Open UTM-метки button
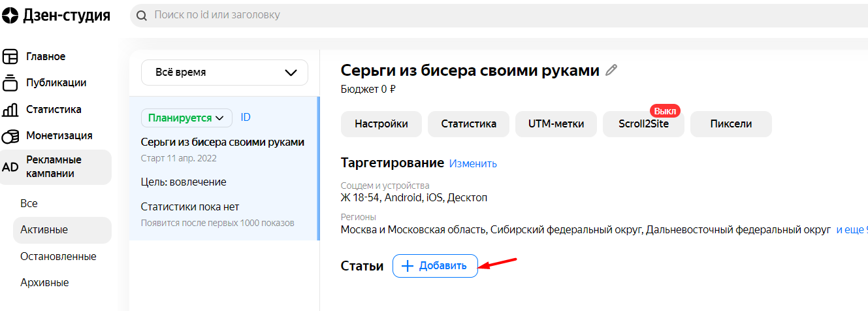The width and height of the screenshot is (868, 311). pos(556,124)
